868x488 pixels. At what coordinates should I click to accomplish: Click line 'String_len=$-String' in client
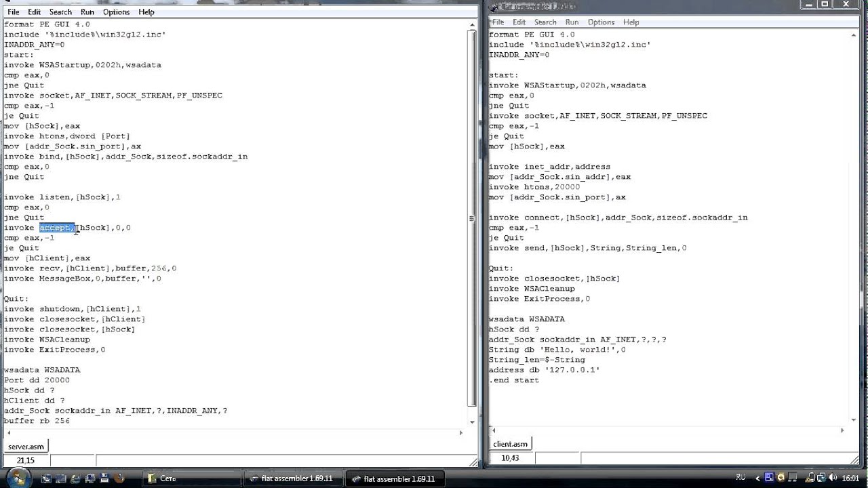(537, 360)
